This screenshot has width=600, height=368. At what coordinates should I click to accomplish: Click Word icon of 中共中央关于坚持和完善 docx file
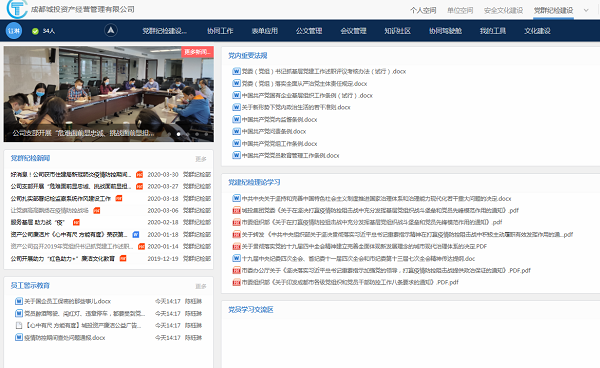[236, 199]
